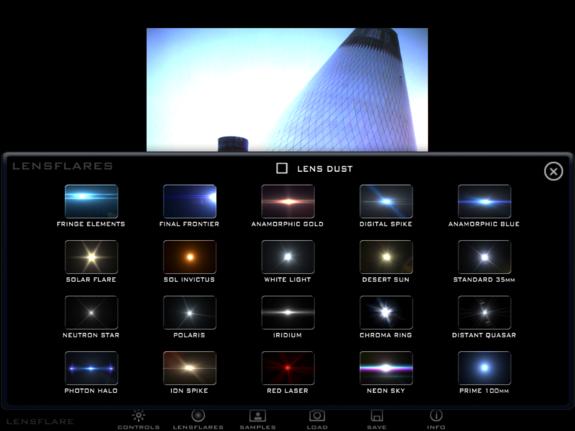
Task: Click the building photo preview
Action: (287, 90)
